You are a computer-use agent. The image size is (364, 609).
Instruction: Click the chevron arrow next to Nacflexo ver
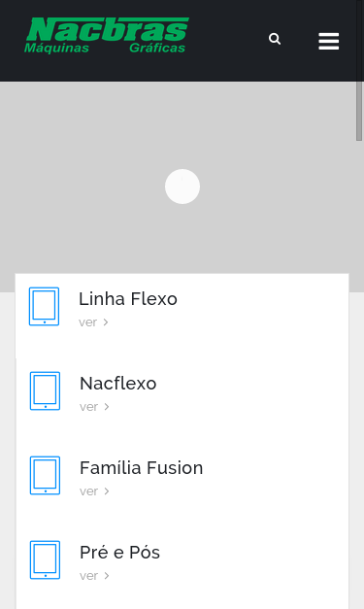coord(107,407)
